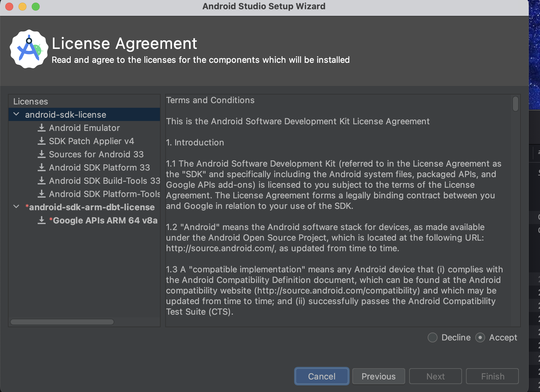
Task: Select Android SDK Platform-Tools row
Action: pos(84,194)
